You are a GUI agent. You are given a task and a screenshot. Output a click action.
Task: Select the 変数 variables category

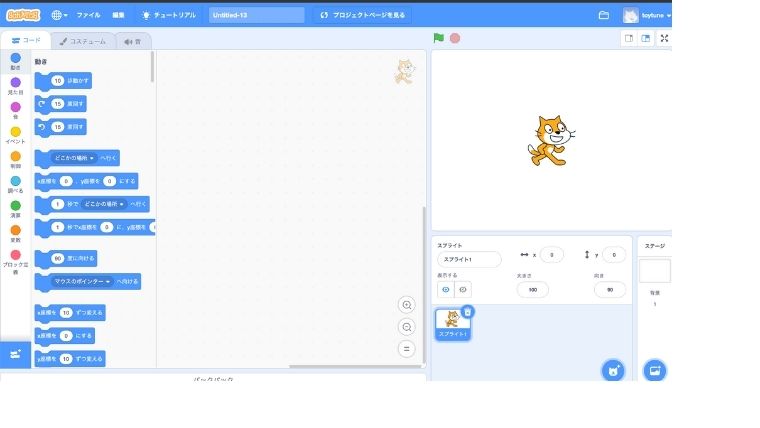(16, 234)
